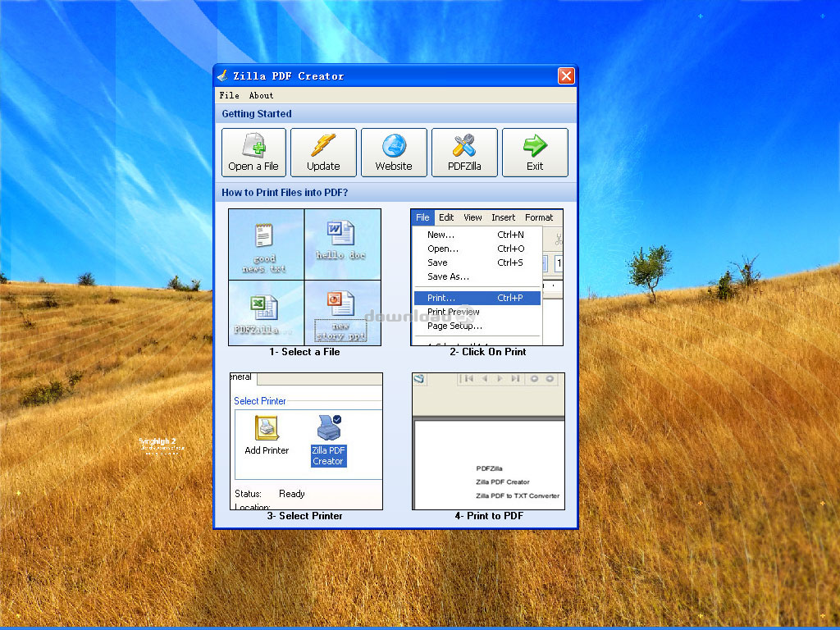The height and width of the screenshot is (630, 840).
Task: Click the "2- Click On Print" caption
Action: pyautogui.click(x=488, y=352)
